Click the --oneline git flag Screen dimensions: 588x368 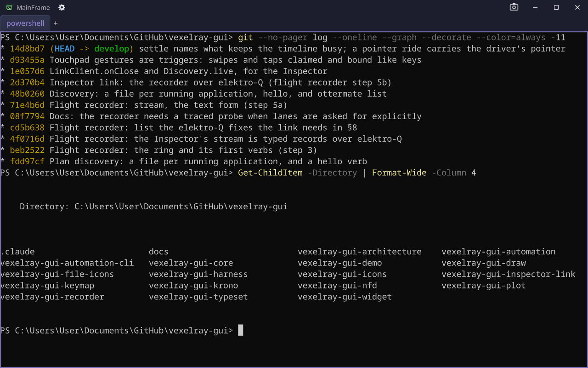(x=355, y=37)
